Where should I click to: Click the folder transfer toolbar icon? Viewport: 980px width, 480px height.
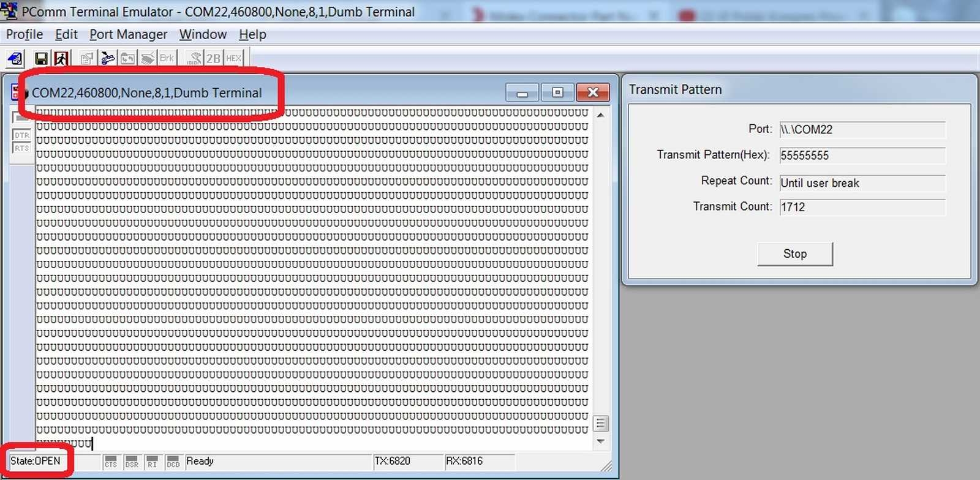(128, 59)
